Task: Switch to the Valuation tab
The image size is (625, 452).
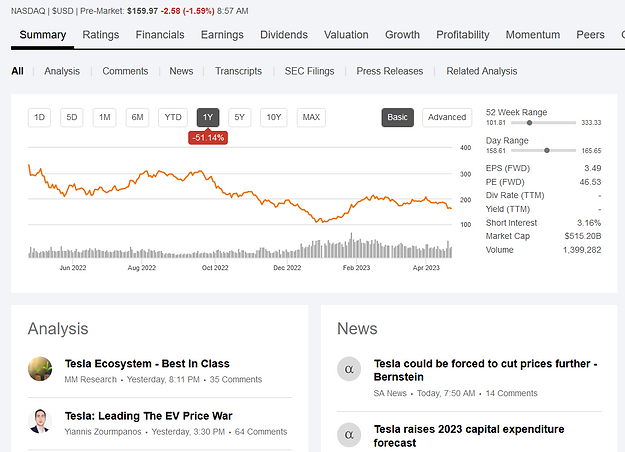Action: [x=347, y=35]
